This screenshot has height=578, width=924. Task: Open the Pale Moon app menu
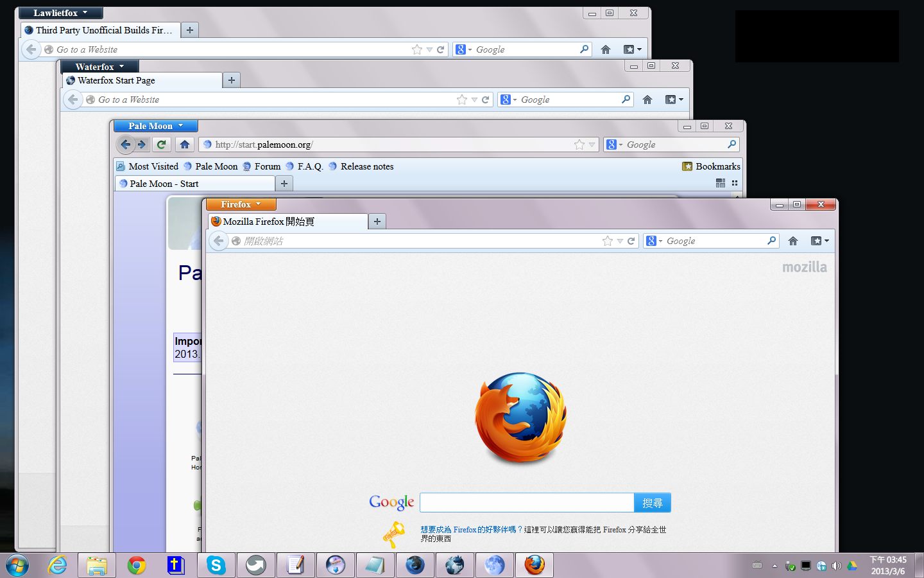coord(155,126)
